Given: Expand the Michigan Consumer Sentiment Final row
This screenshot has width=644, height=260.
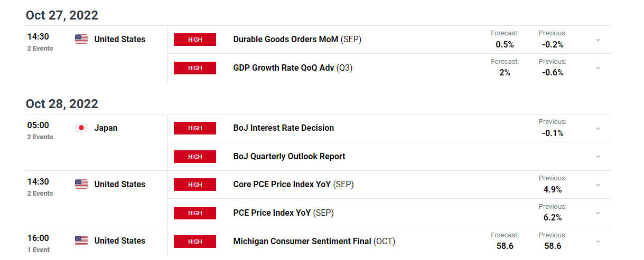Looking at the screenshot, I should coord(598,242).
